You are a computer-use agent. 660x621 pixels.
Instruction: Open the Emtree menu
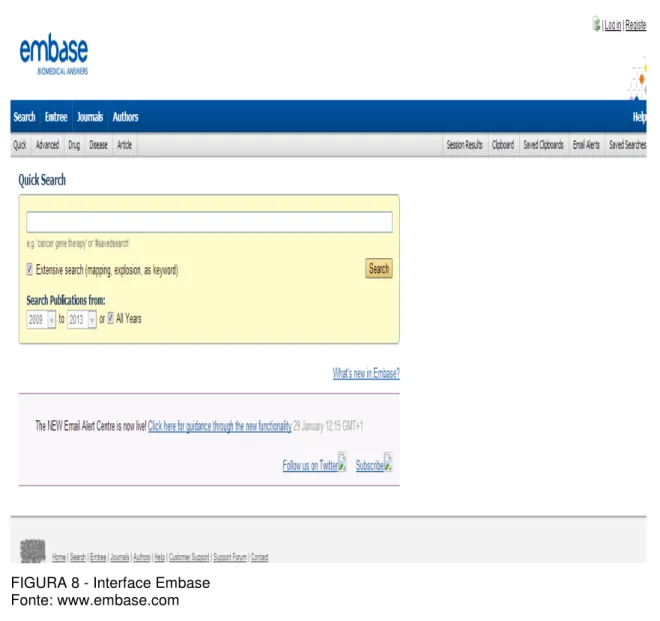point(56,117)
